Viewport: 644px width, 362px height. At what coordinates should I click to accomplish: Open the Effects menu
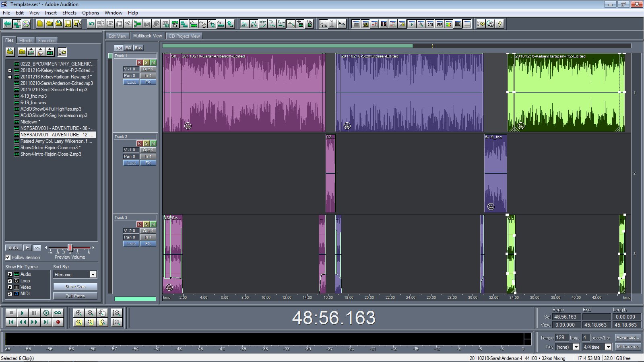(69, 13)
